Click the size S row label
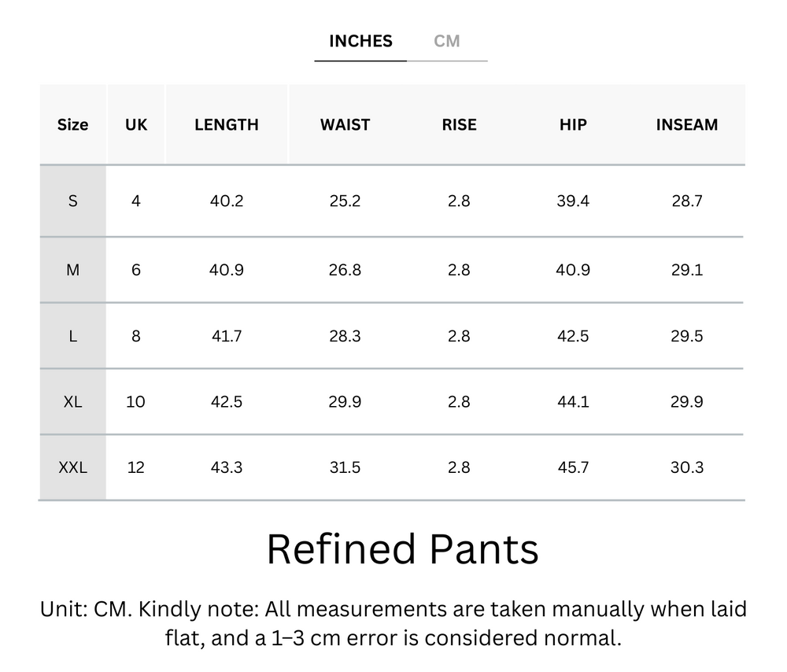The width and height of the screenshot is (787, 672). pos(72,201)
